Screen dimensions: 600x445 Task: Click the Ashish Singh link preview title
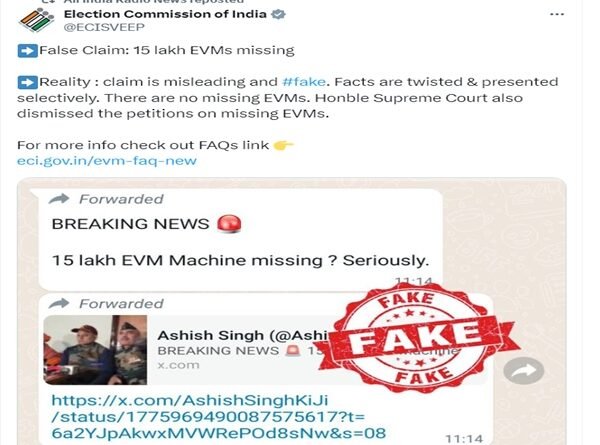pyautogui.click(x=243, y=335)
